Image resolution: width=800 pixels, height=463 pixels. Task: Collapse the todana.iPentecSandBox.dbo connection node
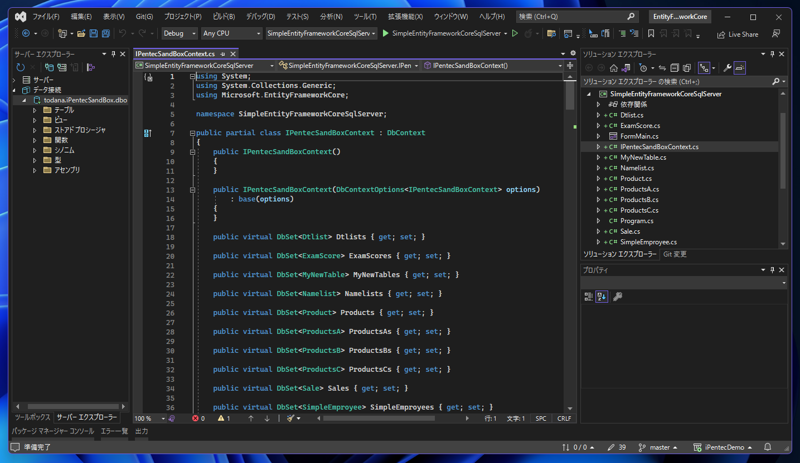24,100
